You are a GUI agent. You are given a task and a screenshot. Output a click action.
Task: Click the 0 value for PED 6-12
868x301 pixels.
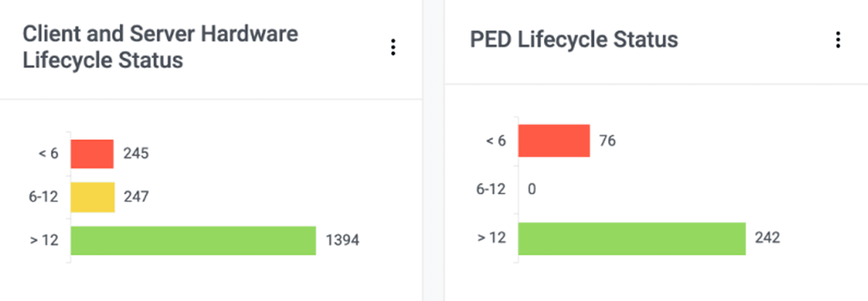point(532,189)
